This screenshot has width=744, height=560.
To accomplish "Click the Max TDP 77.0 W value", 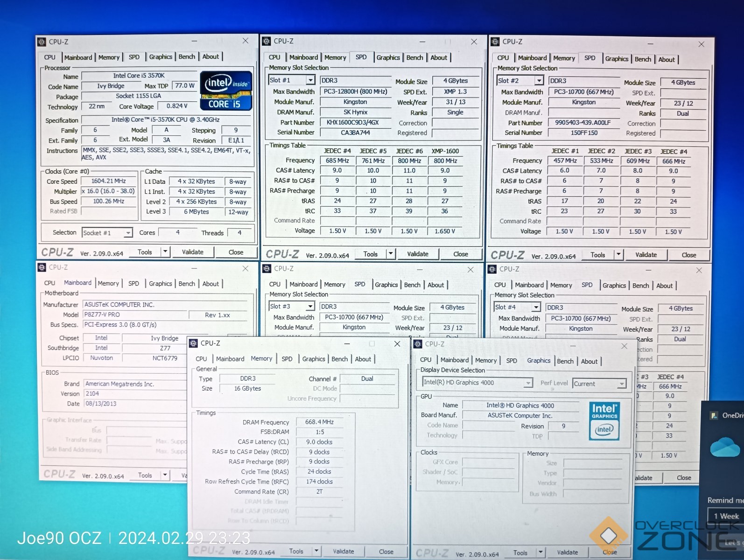I will [x=185, y=86].
